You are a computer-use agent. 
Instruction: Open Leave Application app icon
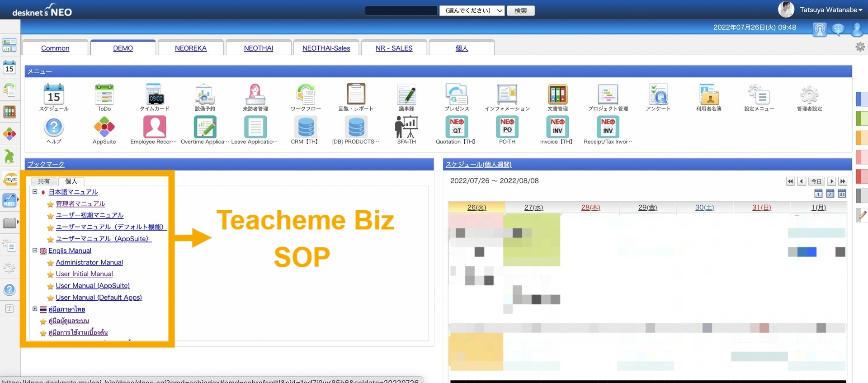tap(255, 127)
